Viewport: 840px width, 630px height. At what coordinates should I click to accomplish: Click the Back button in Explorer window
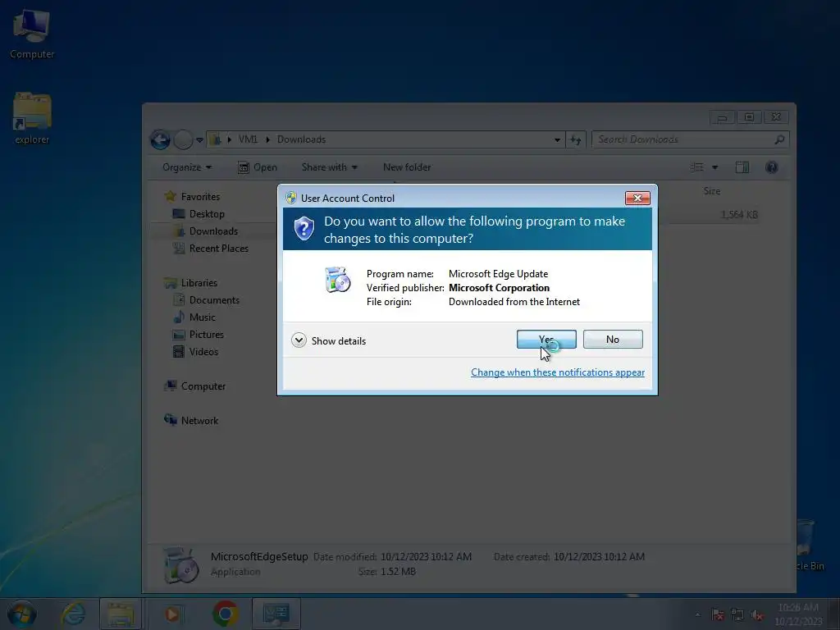coord(160,139)
